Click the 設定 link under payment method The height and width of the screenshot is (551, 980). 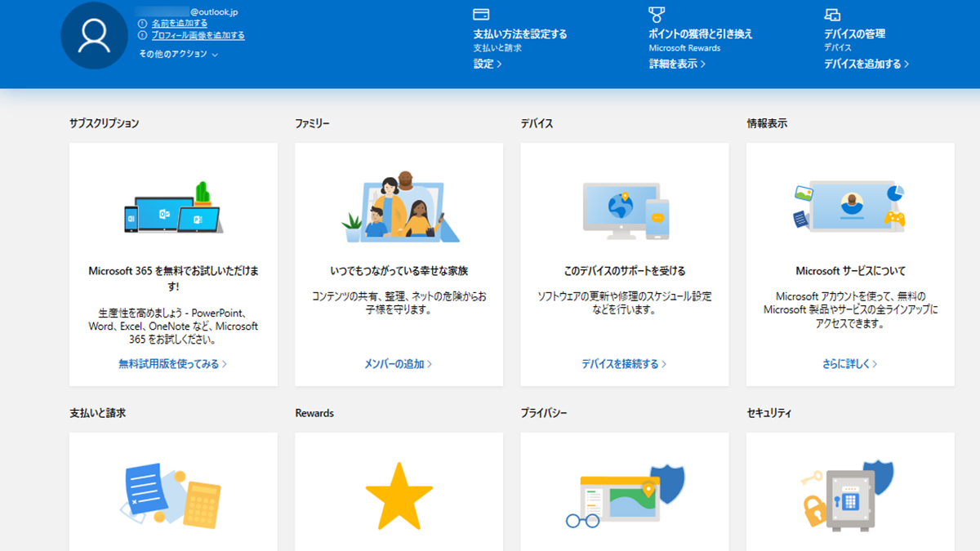(488, 64)
